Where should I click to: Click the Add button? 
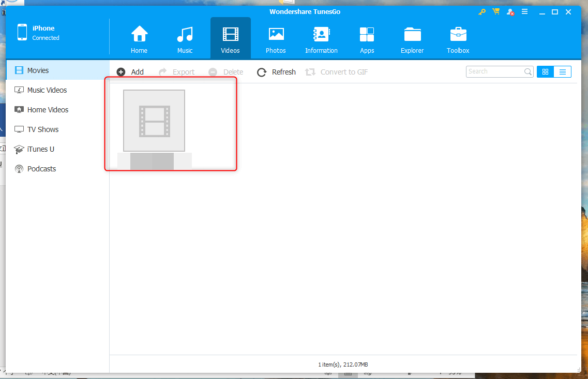point(130,72)
